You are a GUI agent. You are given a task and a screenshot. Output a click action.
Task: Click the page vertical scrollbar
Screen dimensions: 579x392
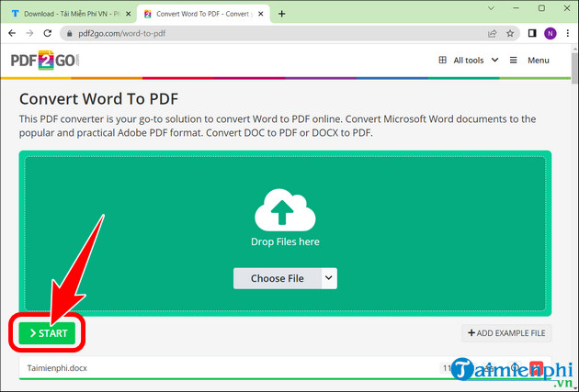tap(574, 68)
